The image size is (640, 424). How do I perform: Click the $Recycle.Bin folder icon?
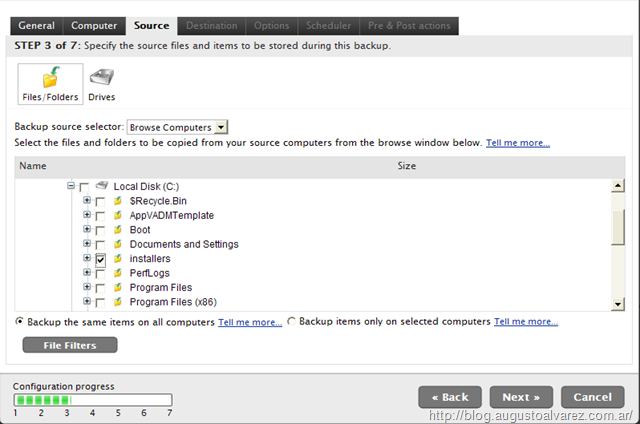[x=118, y=201]
